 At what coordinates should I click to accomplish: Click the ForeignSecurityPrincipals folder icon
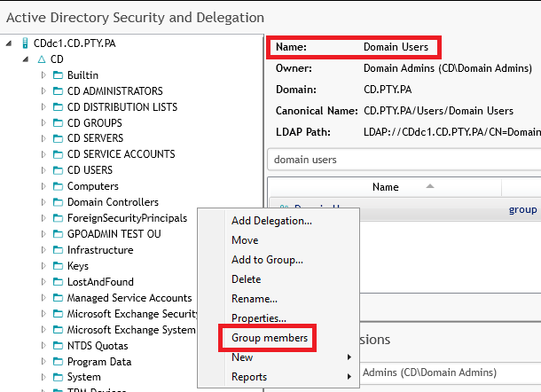(x=58, y=218)
